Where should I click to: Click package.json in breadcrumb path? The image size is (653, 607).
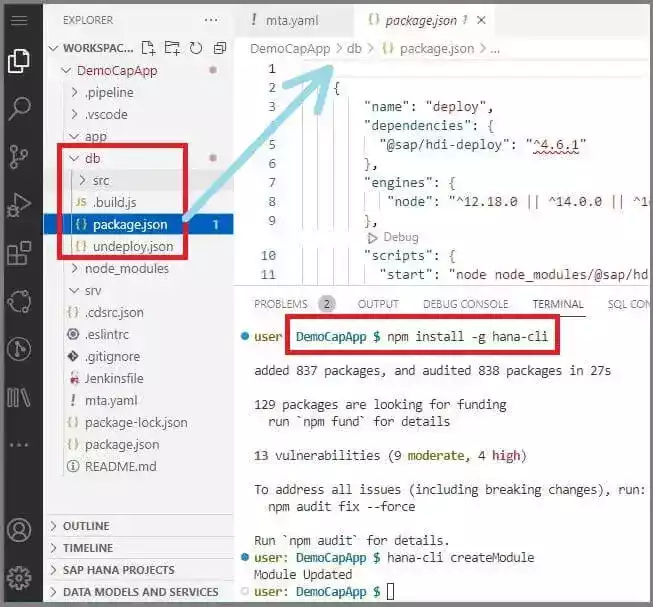point(436,49)
